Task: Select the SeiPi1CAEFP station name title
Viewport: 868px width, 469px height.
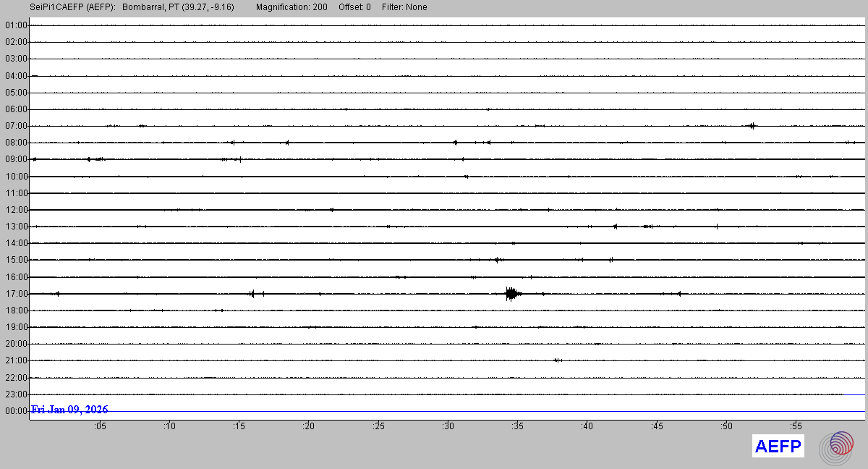Action: click(x=72, y=7)
